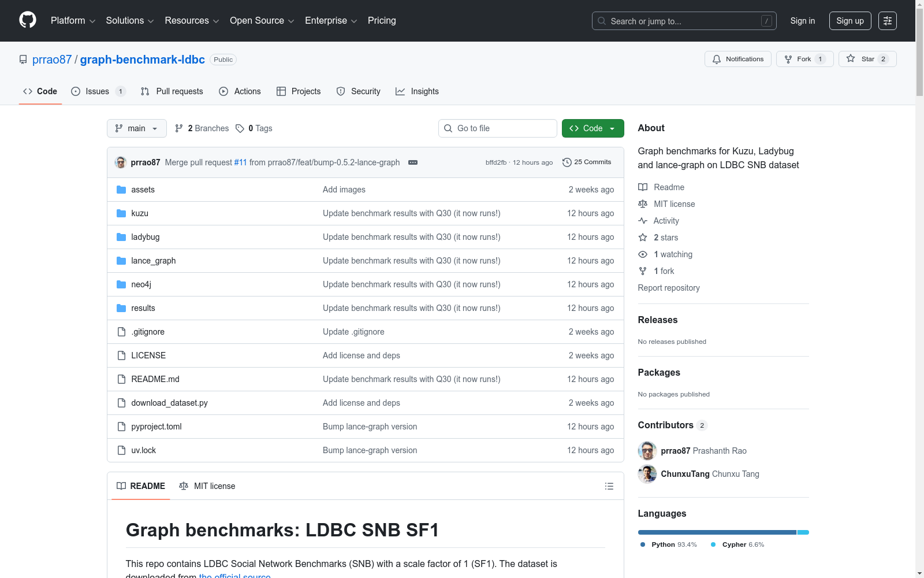Click the GitHub logo icon
The width and height of the screenshot is (924, 578).
tap(28, 20)
